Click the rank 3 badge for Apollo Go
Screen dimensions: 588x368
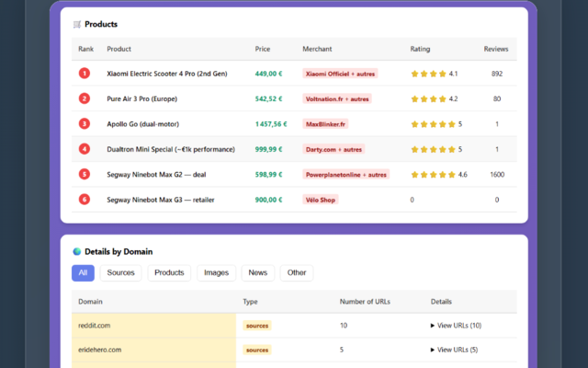tap(85, 124)
